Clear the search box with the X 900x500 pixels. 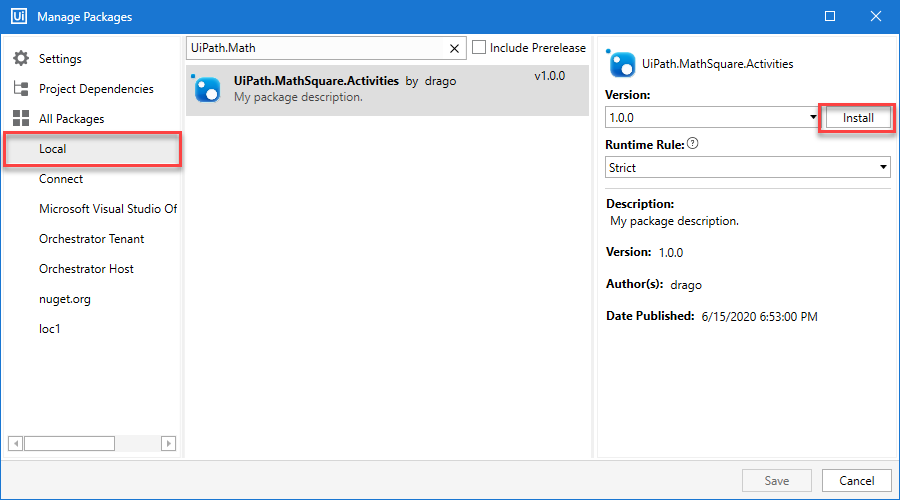click(x=454, y=49)
